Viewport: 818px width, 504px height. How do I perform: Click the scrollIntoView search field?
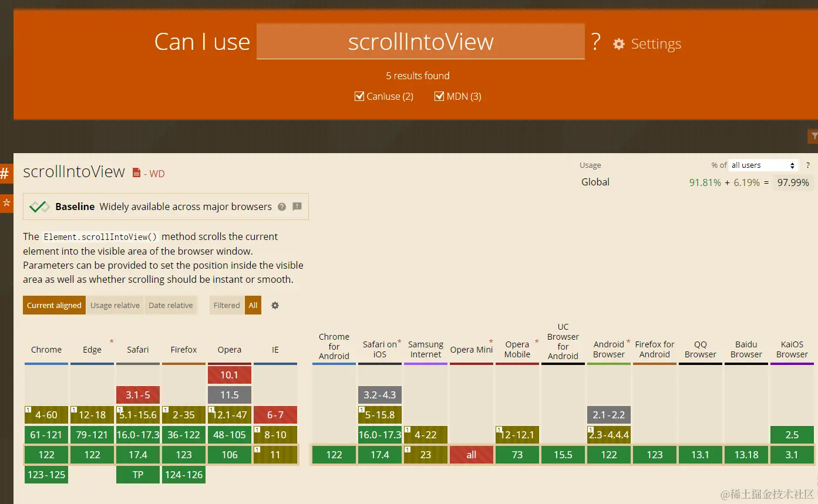point(420,42)
